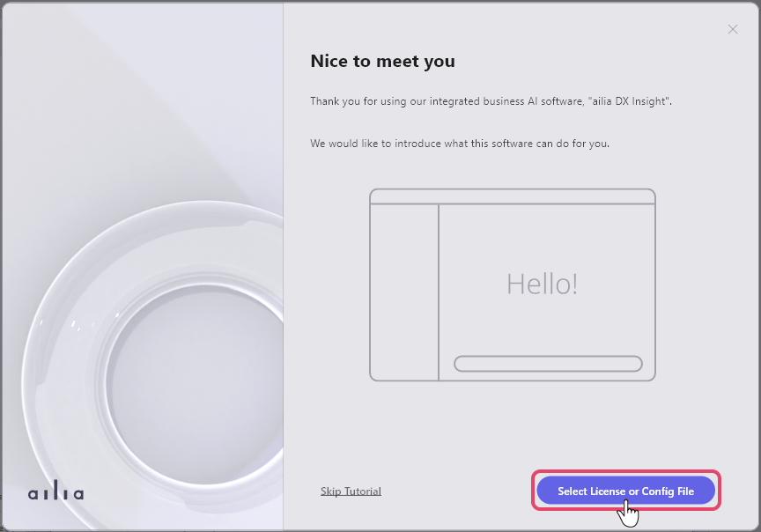The width and height of the screenshot is (761, 532).
Task: Click the illustration's left sidebar panel
Action: 404,292
